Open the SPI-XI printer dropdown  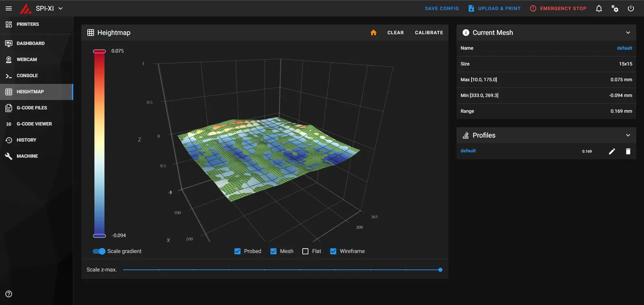click(60, 8)
